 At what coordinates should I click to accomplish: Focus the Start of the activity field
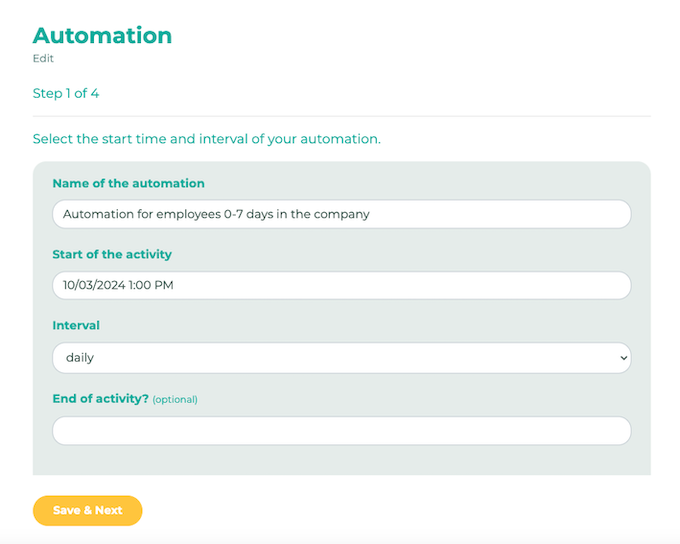click(341, 285)
